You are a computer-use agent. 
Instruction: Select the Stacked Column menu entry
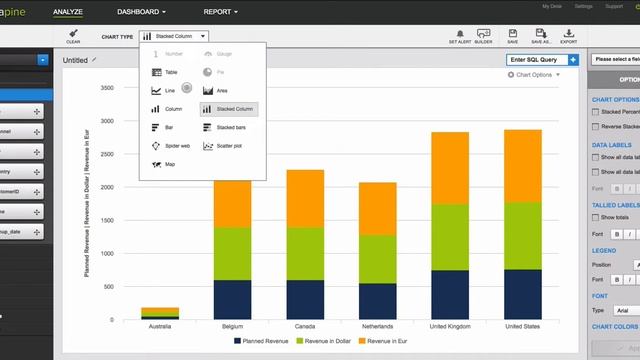click(229, 109)
